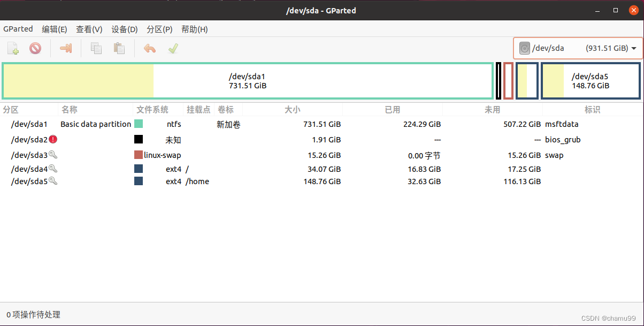Click the 0 项操作待处理 status bar text

click(x=33, y=315)
